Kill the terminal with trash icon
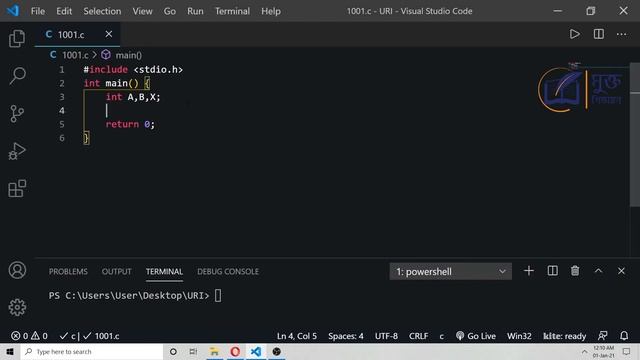Screen dimensions: 640x360 click(575, 271)
